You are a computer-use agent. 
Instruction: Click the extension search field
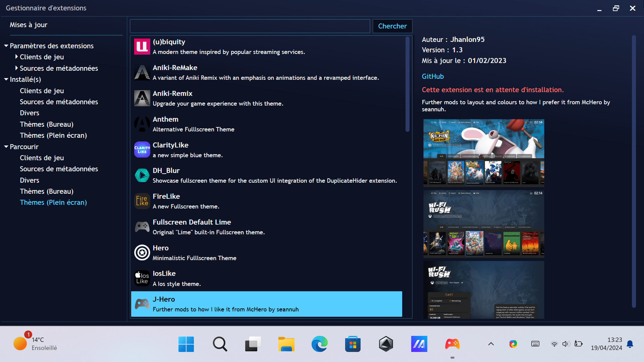(250, 26)
